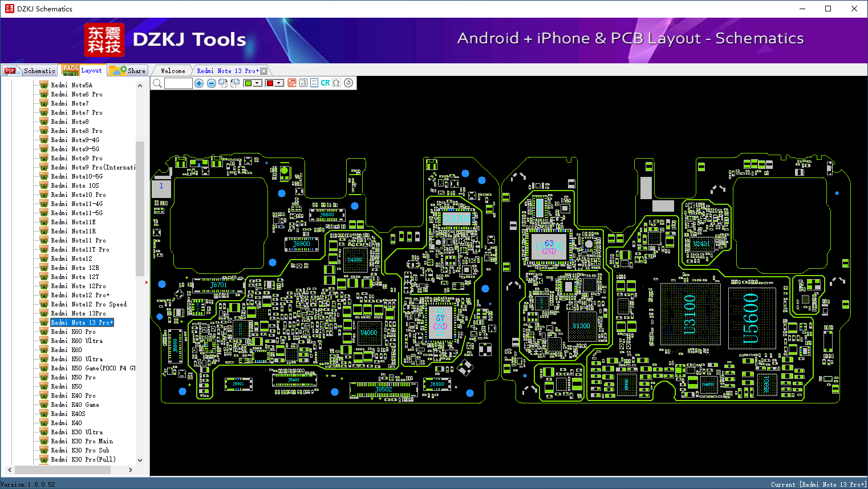
Task: Click the U4000 component on the PCB layout
Action: (368, 333)
